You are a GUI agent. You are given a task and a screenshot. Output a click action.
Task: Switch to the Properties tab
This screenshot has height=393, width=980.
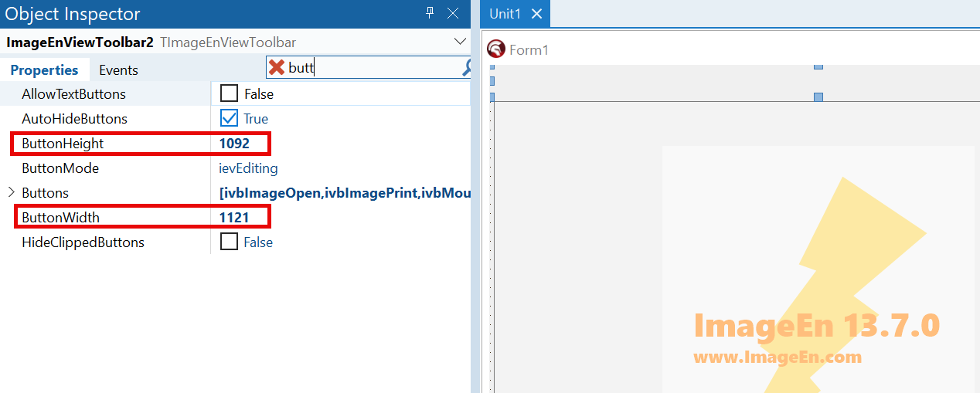44,69
